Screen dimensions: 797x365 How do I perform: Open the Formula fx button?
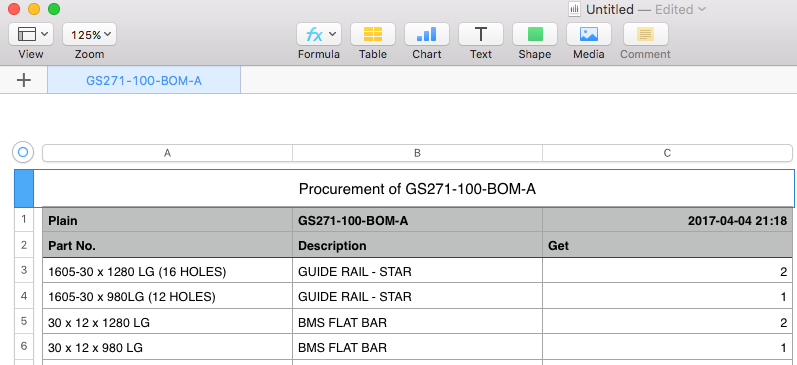pyautogui.click(x=319, y=35)
